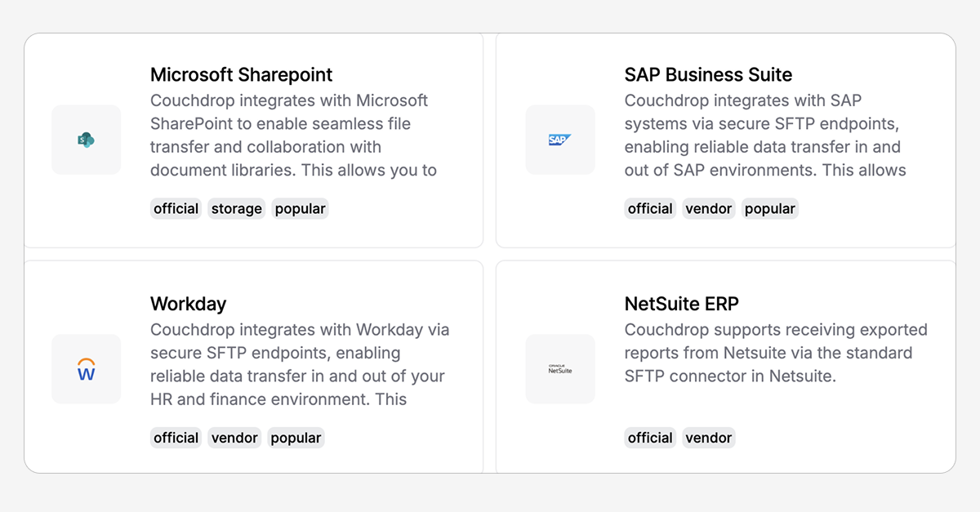Image resolution: width=980 pixels, height=512 pixels.
Task: Choose the official tag on Workday card
Action: (176, 438)
